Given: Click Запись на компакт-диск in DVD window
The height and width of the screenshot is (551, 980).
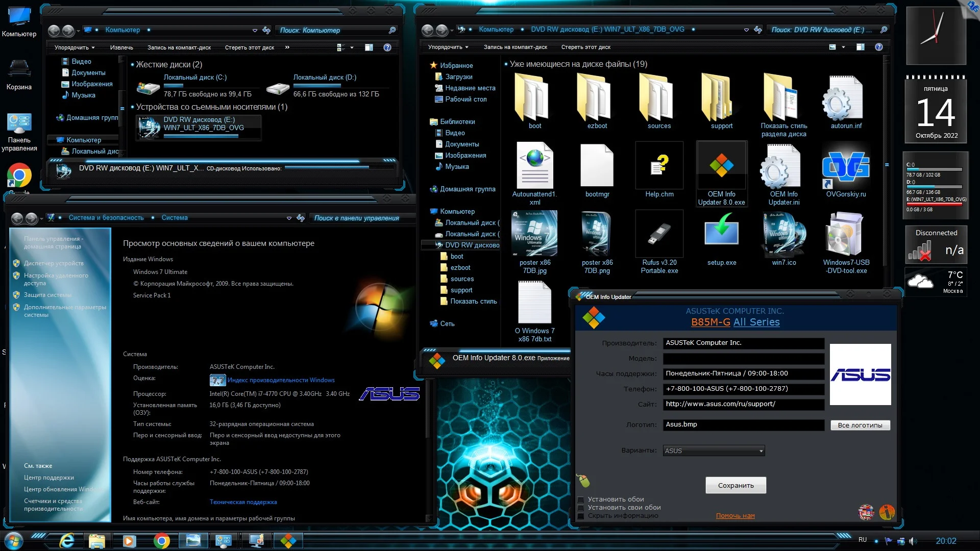Looking at the screenshot, I should [x=515, y=47].
